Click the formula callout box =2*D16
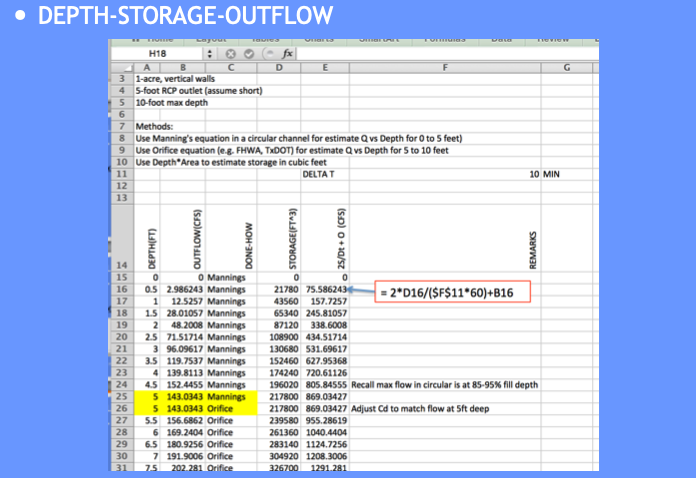This screenshot has height=478, width=696. 452,292
